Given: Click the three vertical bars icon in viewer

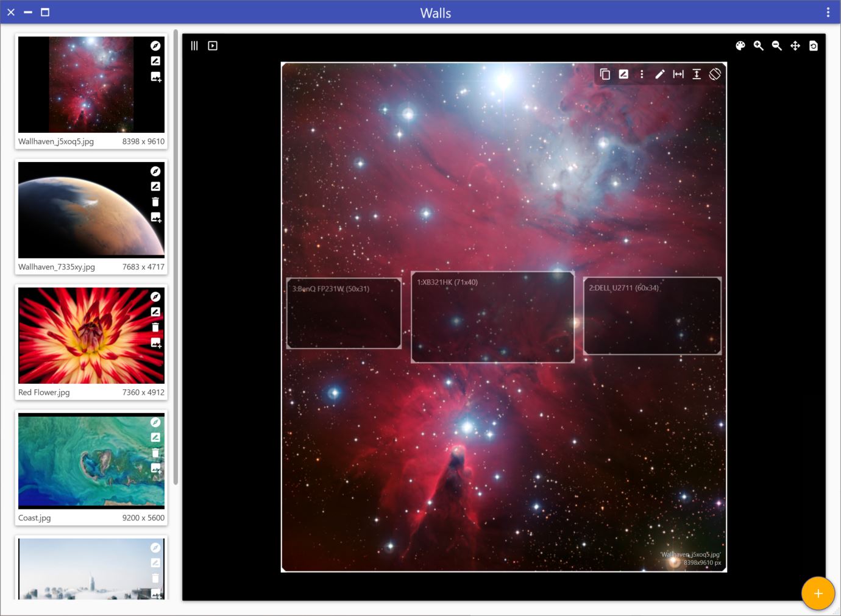Looking at the screenshot, I should [x=194, y=46].
